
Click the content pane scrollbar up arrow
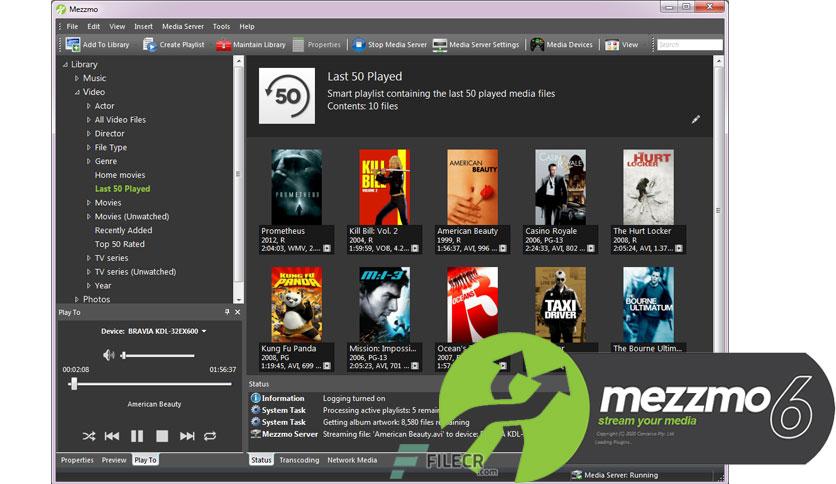click(x=718, y=61)
